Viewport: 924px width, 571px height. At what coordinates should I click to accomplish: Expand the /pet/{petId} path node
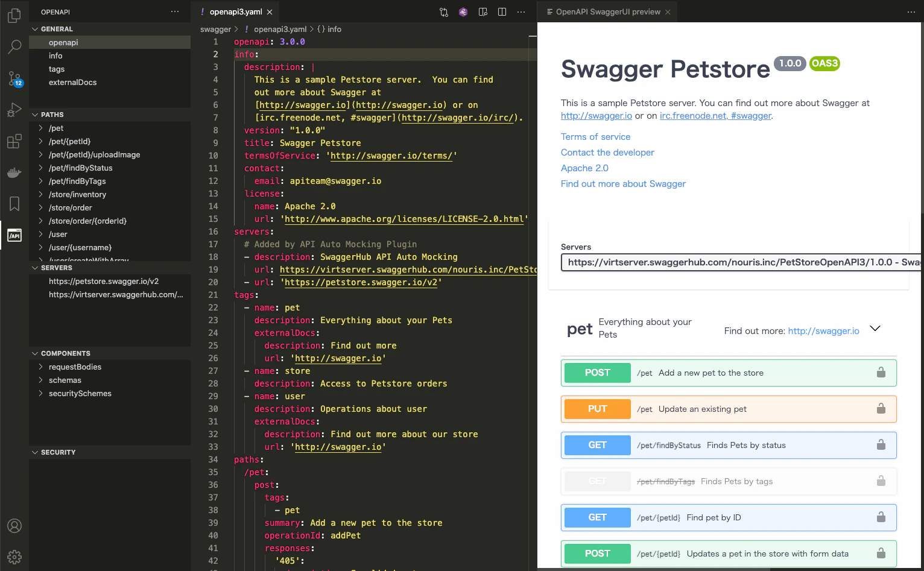pyautogui.click(x=41, y=141)
